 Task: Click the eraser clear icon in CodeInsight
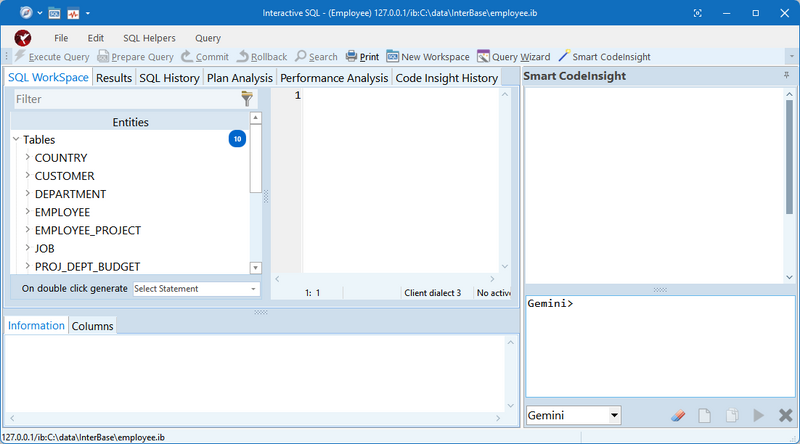point(678,415)
